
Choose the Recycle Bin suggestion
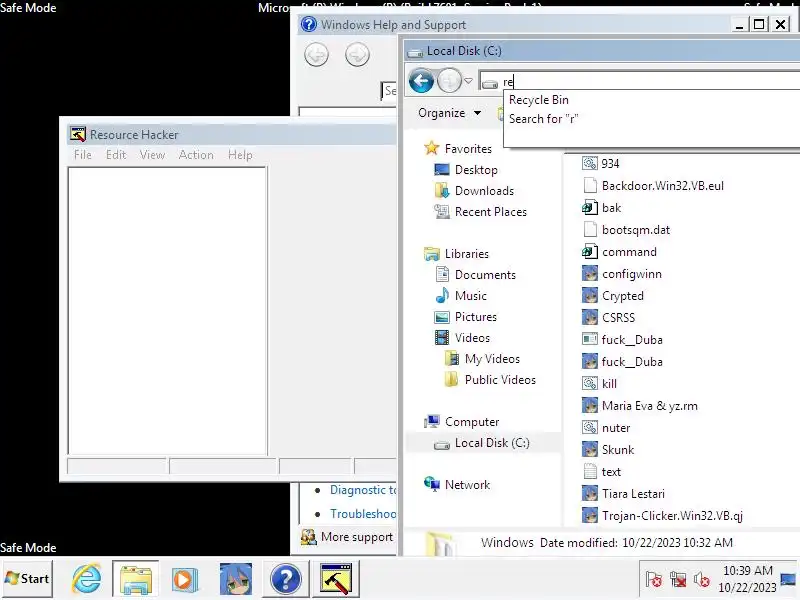[x=538, y=100]
